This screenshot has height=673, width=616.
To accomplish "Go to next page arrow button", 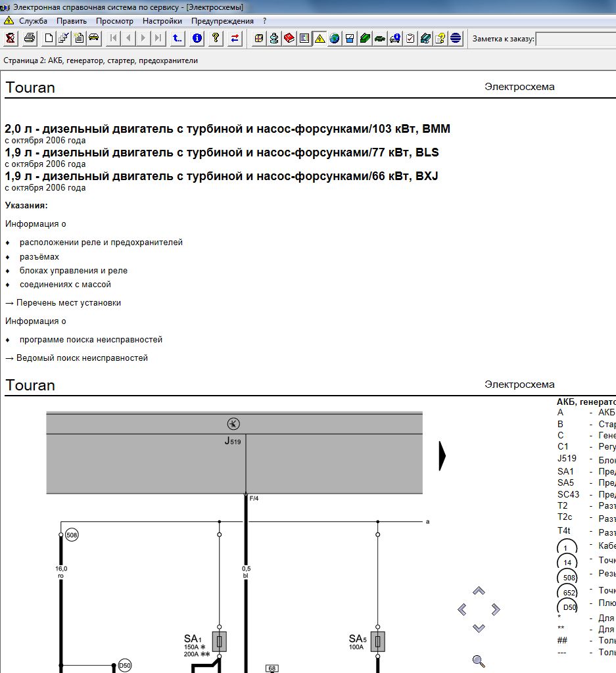I will [143, 38].
